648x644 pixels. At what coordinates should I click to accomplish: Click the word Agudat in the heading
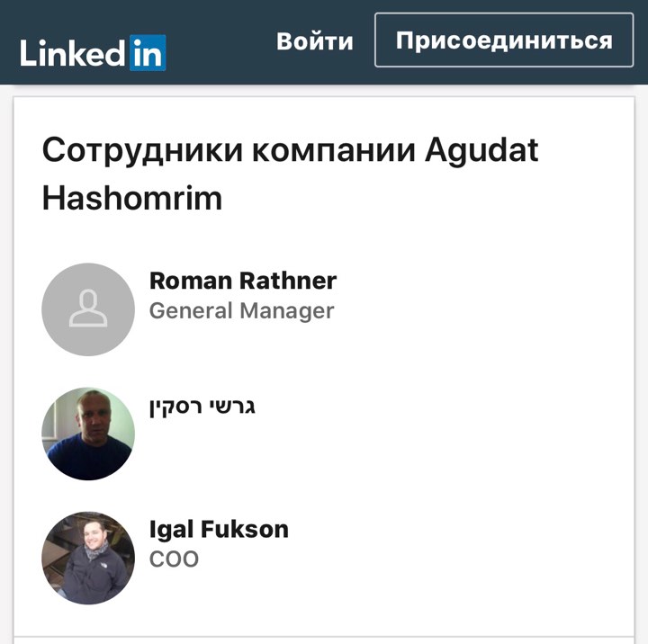pyautogui.click(x=481, y=150)
